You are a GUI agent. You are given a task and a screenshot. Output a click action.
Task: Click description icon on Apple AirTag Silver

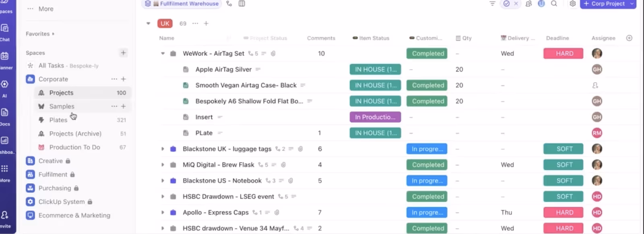[x=258, y=69]
